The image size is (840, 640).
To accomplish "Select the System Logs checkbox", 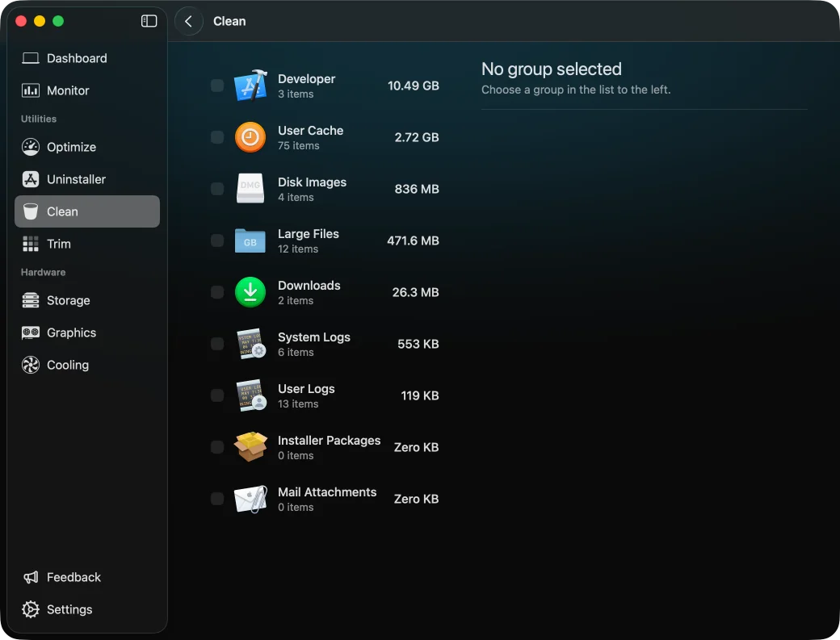I will [x=217, y=344].
